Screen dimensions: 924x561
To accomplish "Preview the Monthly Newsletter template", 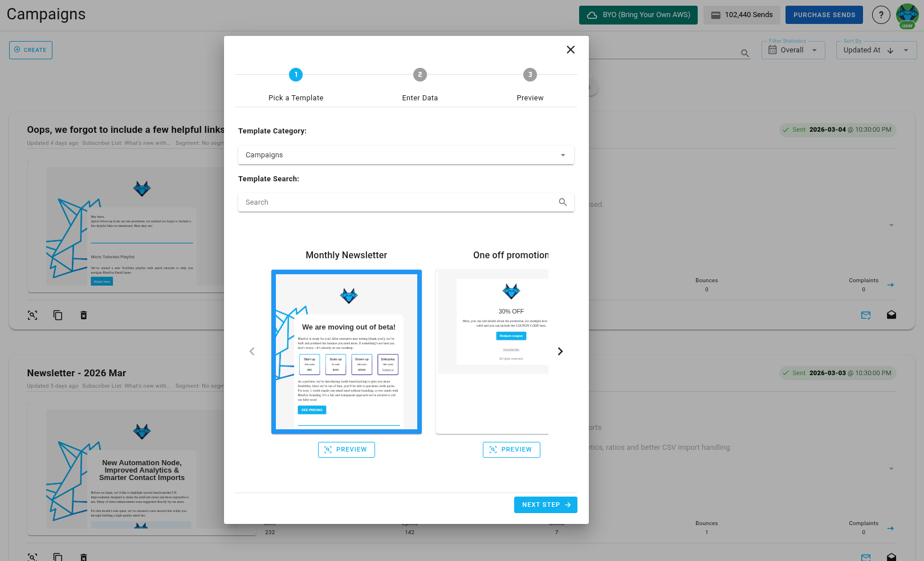I will click(346, 449).
